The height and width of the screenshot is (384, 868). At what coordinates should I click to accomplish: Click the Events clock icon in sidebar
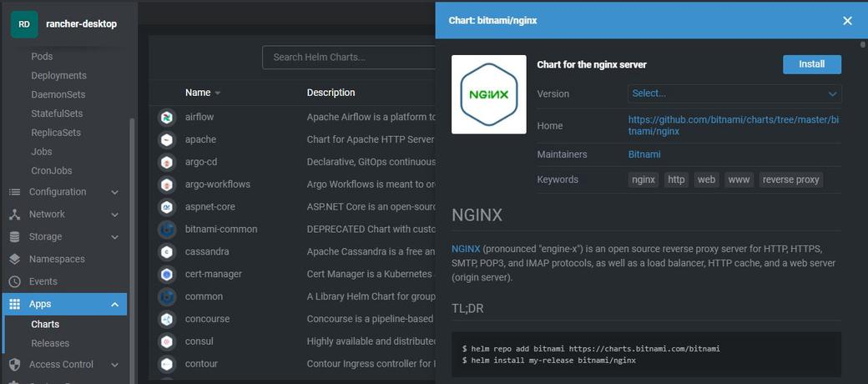coord(15,281)
